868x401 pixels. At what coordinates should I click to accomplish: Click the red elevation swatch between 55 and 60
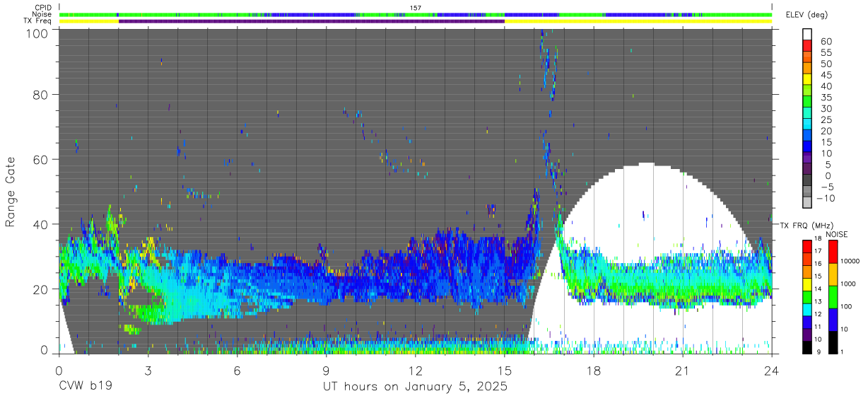coord(807,46)
